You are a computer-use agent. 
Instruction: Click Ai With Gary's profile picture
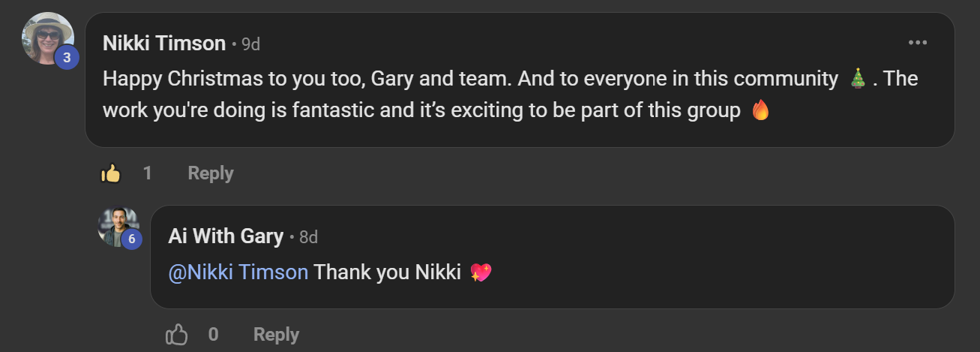(x=117, y=225)
